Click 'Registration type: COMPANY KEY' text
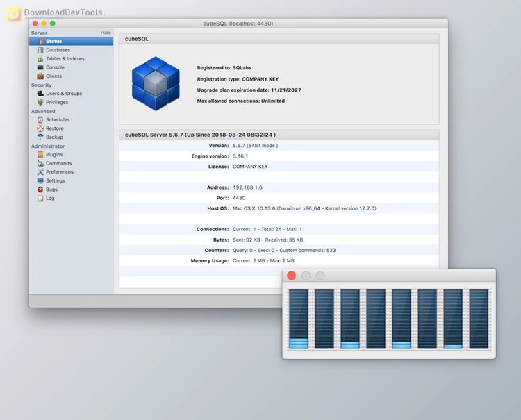 [x=238, y=79]
